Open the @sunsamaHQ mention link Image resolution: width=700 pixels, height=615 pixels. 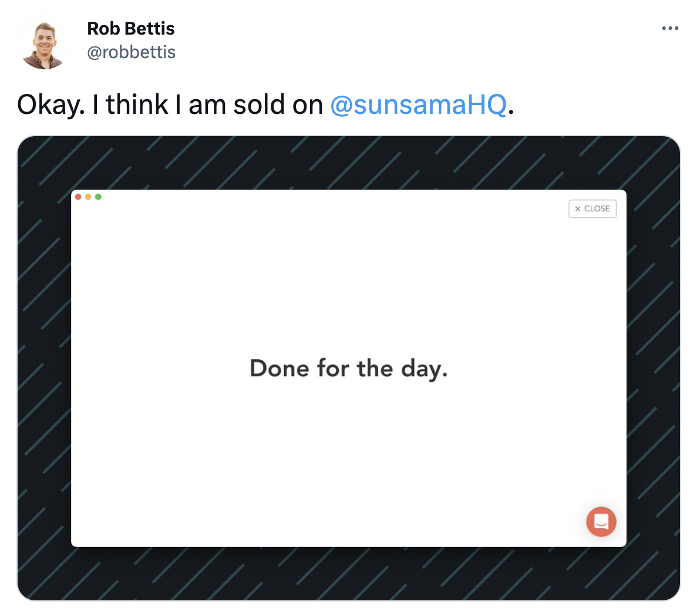pyautogui.click(x=418, y=105)
